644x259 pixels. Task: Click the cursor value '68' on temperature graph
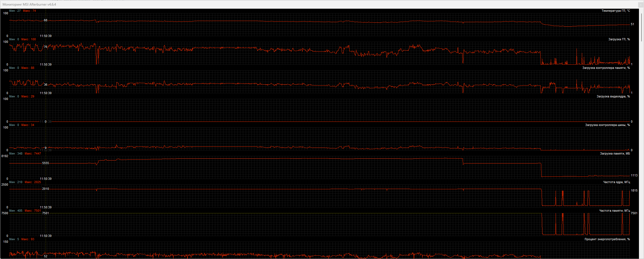pos(46,20)
